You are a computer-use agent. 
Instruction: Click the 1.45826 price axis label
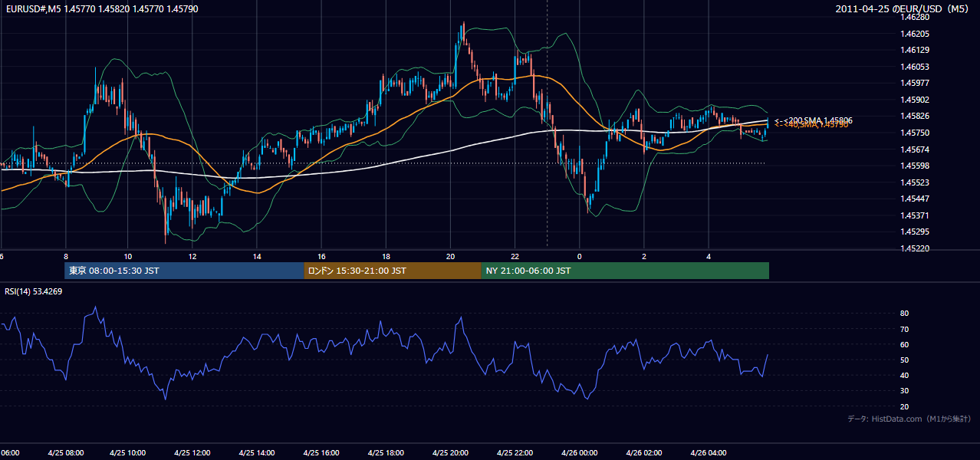(x=915, y=116)
